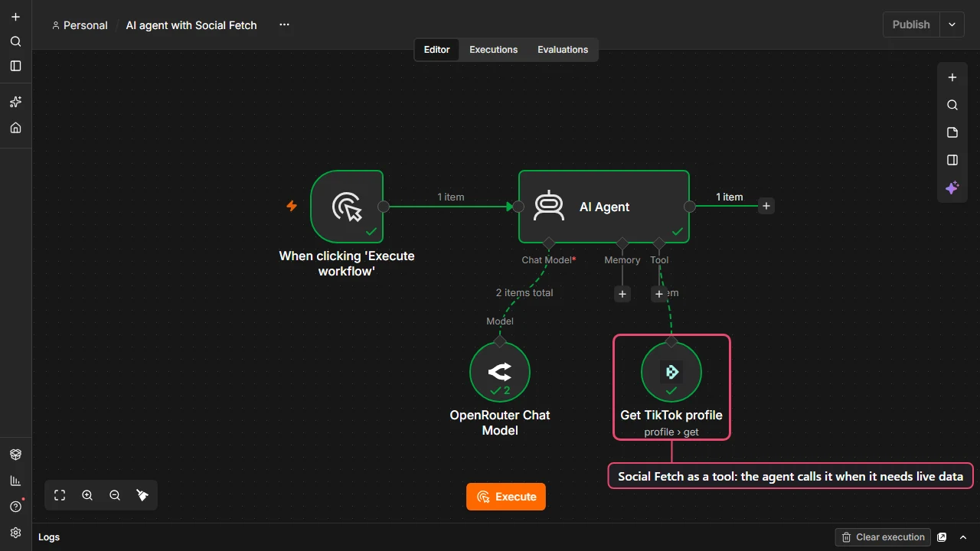980x551 pixels.
Task: Select the Get TikTok profile node
Action: pos(671,372)
